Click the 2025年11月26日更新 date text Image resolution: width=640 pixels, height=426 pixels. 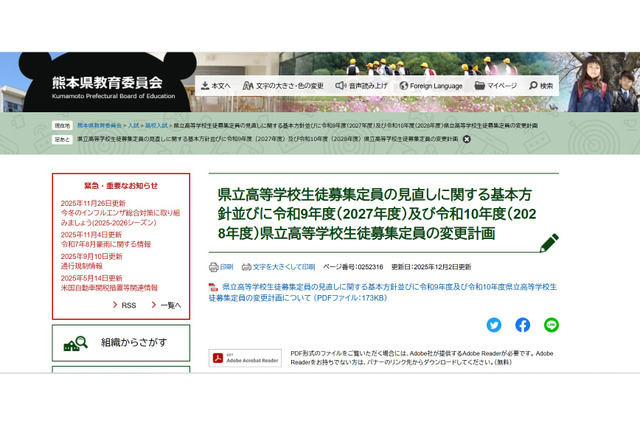click(93, 203)
